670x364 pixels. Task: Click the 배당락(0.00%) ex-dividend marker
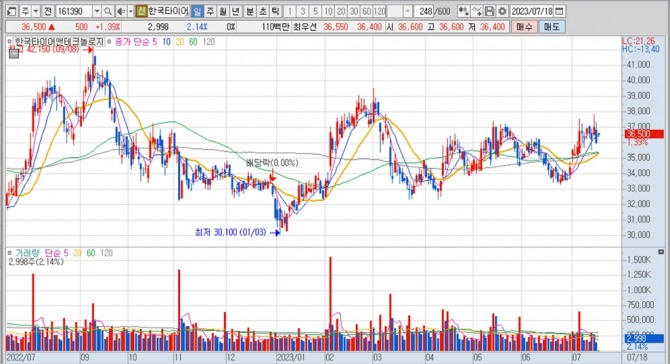click(272, 163)
